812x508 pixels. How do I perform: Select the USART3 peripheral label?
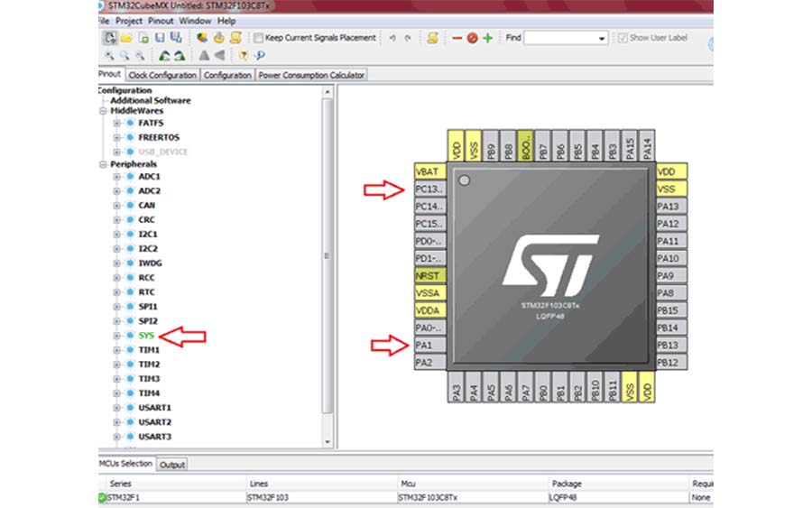click(x=155, y=437)
